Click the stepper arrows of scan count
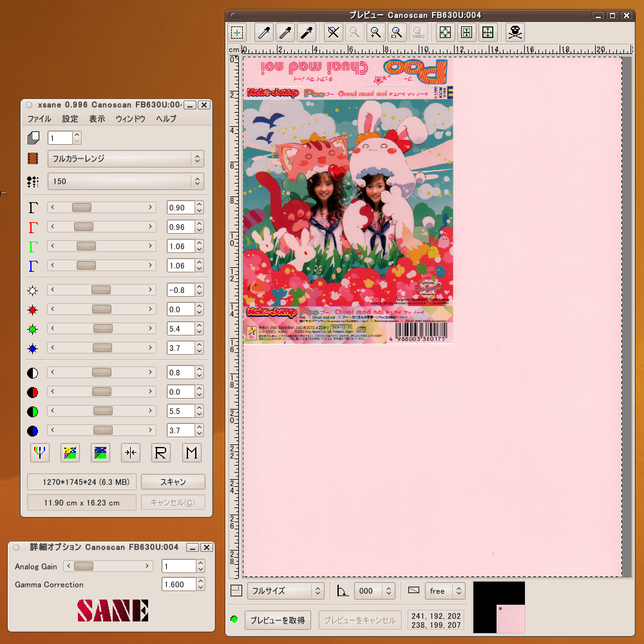 click(77, 138)
